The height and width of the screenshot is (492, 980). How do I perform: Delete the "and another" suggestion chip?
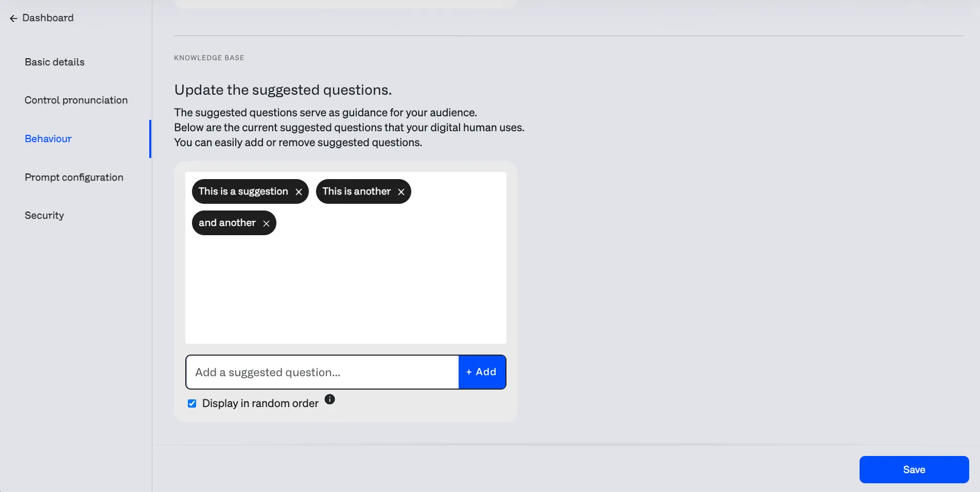[x=266, y=223]
